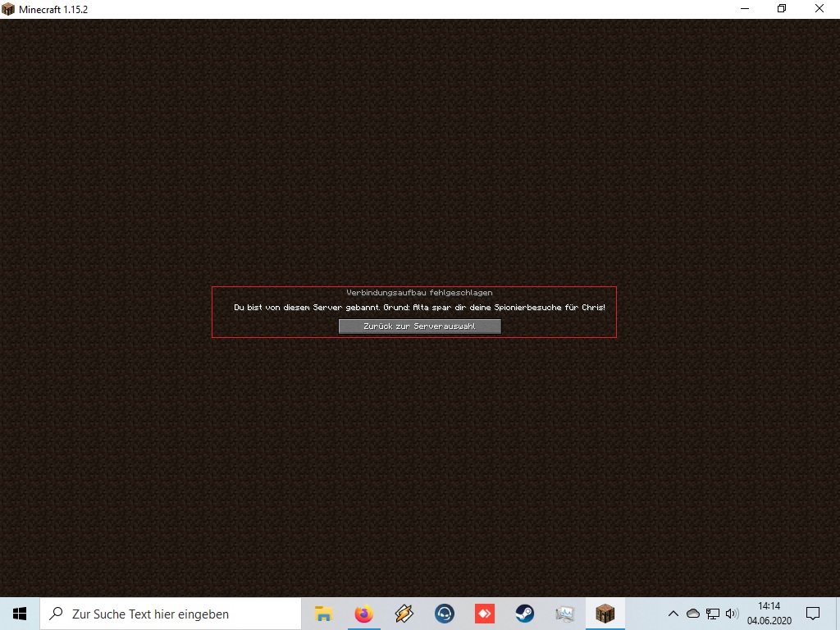Open the monitor utility icon in the taskbar
This screenshot has width=840, height=630.
pyautogui.click(x=564, y=614)
